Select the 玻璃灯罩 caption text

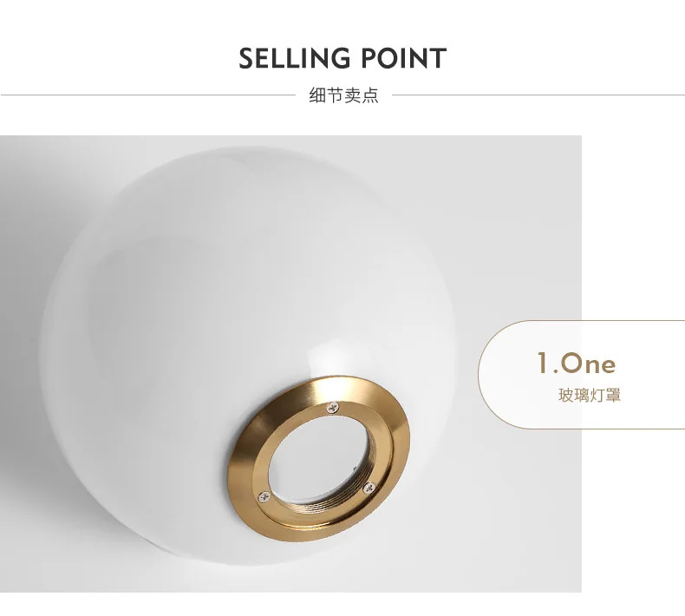pos(590,396)
